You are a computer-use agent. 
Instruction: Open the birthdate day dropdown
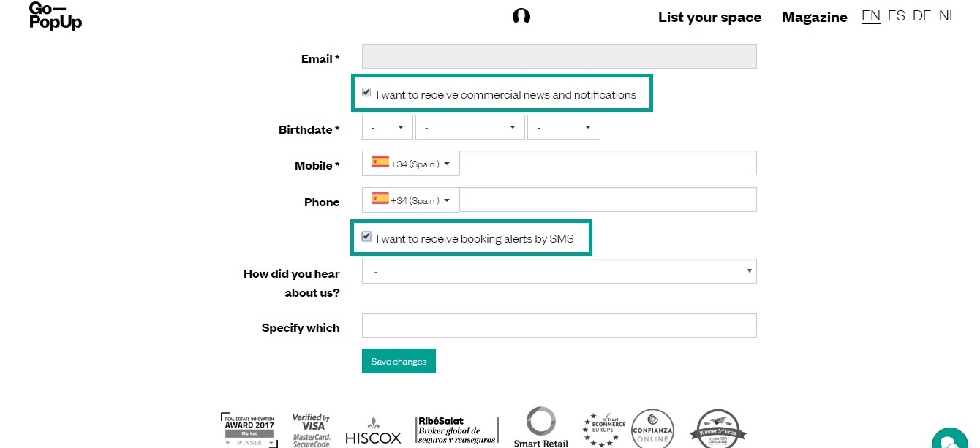click(x=388, y=127)
